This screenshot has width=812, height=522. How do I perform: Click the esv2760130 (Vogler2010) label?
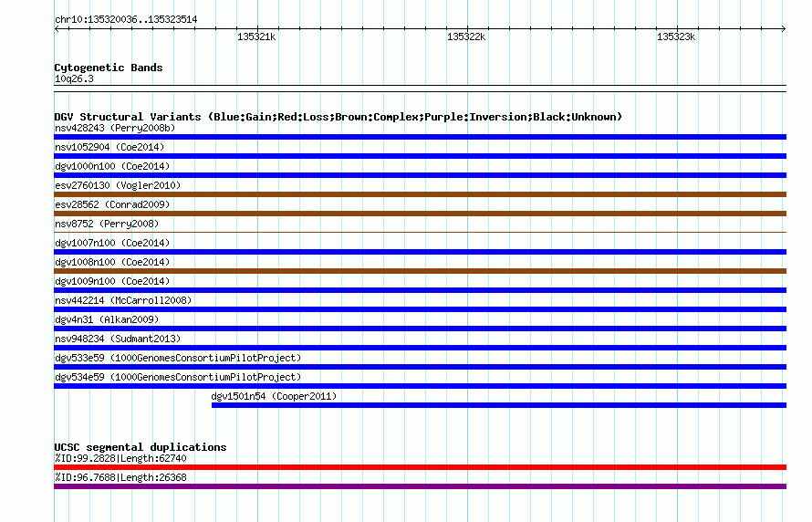[118, 185]
